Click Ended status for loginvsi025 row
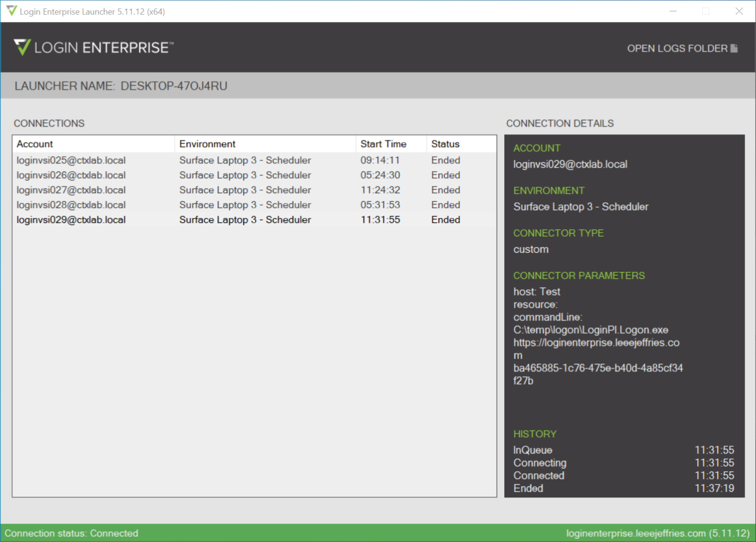The image size is (756, 542). pyautogui.click(x=446, y=160)
